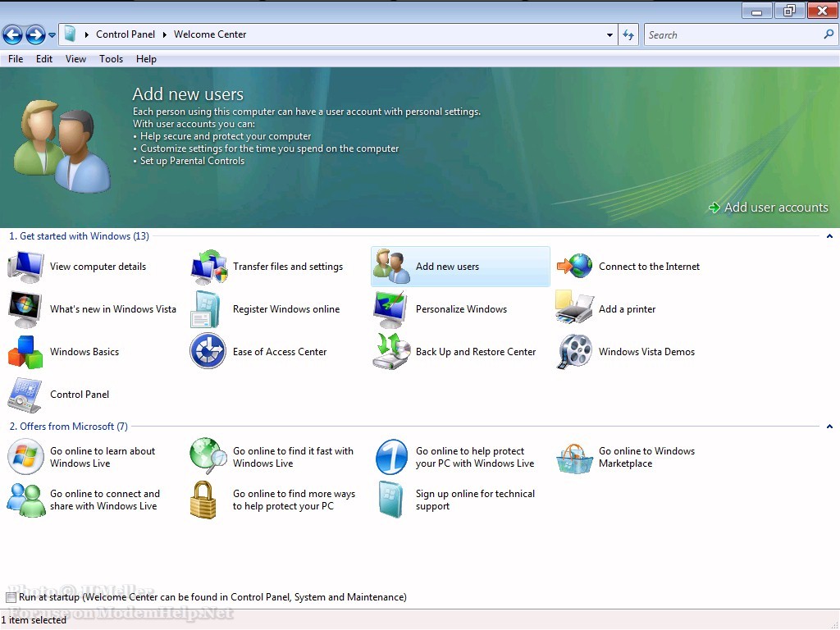Image resolution: width=840 pixels, height=630 pixels.
Task: Select the Personalize Windows icon
Action: (x=390, y=309)
